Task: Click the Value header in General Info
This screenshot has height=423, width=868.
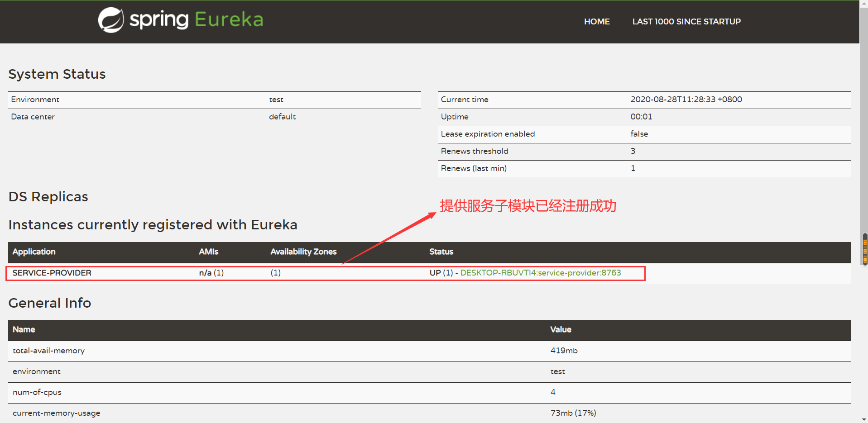Action: click(560, 329)
